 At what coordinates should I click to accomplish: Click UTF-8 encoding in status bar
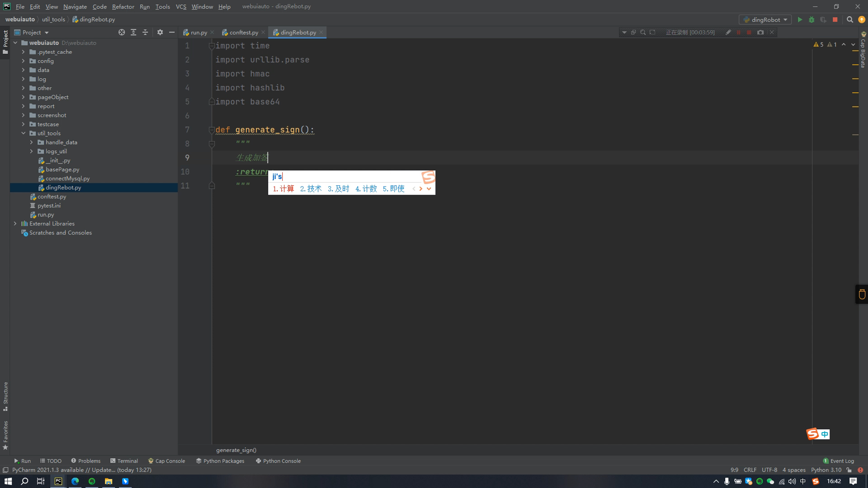[769, 470]
